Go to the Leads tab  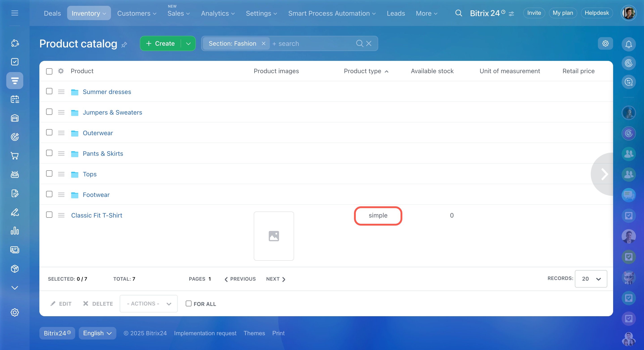point(396,13)
